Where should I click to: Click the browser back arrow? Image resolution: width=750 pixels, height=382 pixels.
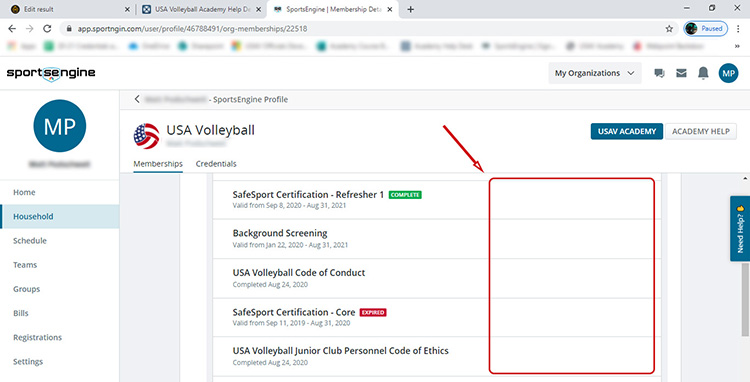click(x=12, y=29)
